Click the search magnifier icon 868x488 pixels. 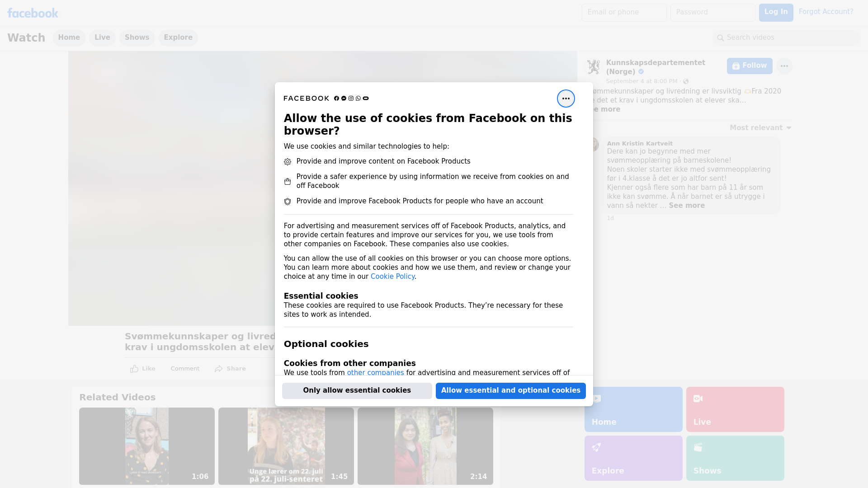pos(721,38)
